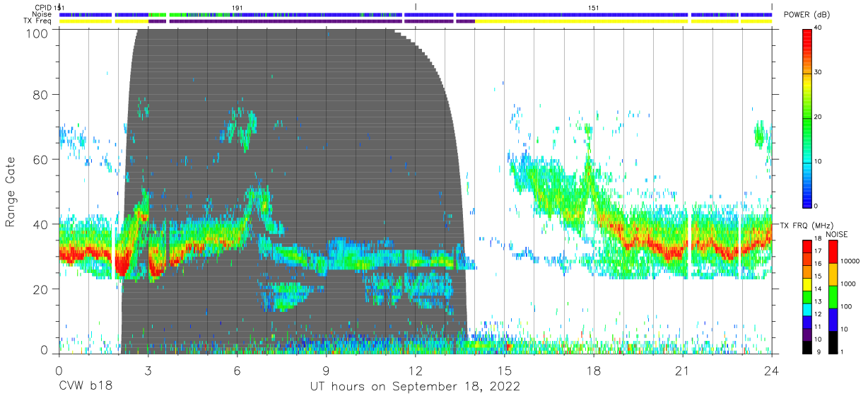
Task: Click UT hour tick 18 on time axis
Action: (594, 369)
